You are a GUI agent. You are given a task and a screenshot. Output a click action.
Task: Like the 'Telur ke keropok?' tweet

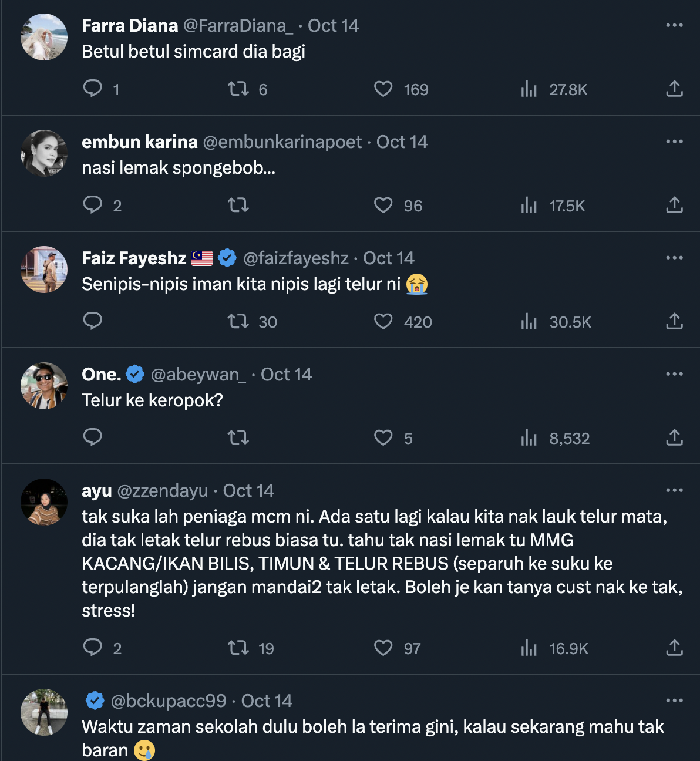pos(383,437)
